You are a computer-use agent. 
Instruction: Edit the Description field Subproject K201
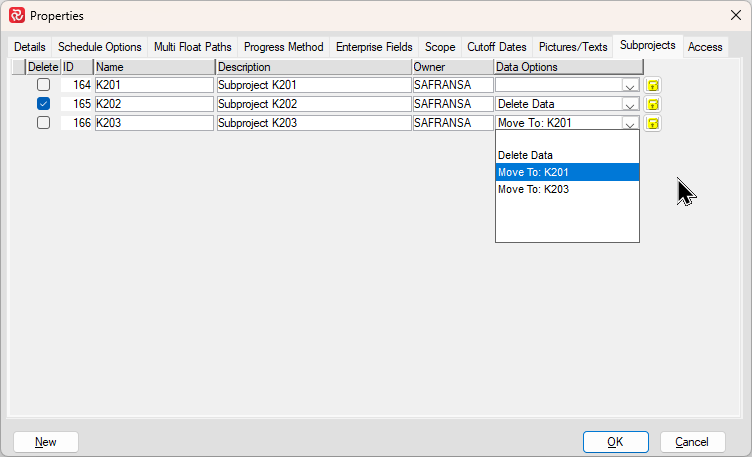pyautogui.click(x=314, y=85)
